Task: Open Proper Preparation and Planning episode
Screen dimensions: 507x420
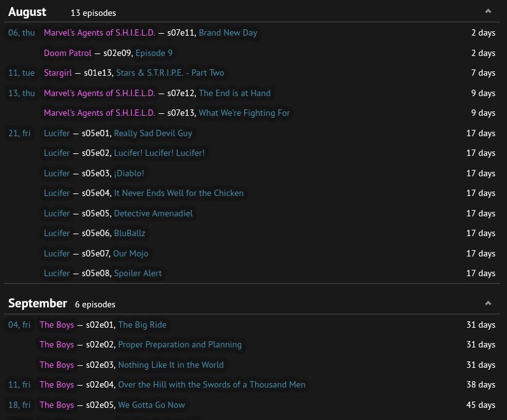Action: 180,345
